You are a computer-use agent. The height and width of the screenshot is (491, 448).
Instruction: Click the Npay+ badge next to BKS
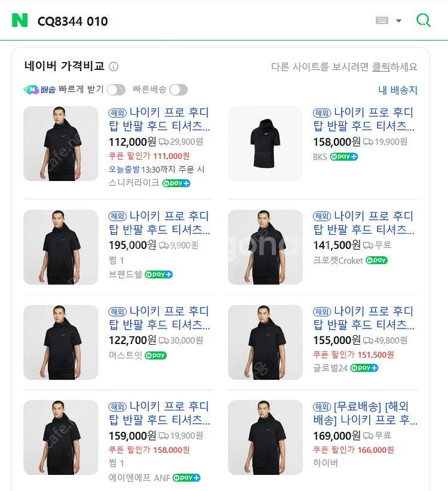(343, 156)
